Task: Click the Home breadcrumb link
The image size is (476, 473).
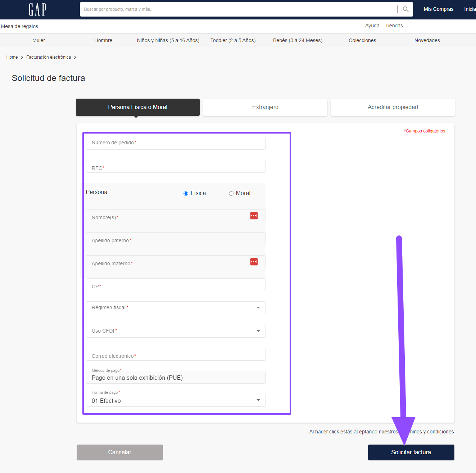Action: [12, 57]
